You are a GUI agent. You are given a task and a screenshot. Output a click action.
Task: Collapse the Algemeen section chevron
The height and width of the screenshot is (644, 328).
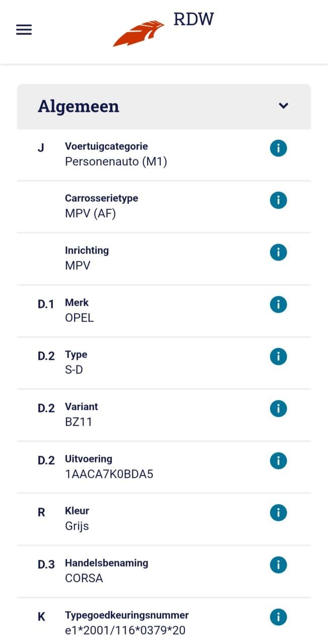284,106
